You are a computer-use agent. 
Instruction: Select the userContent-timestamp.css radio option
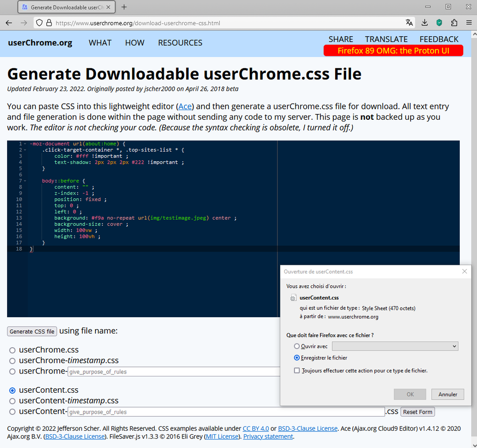pos(12,401)
